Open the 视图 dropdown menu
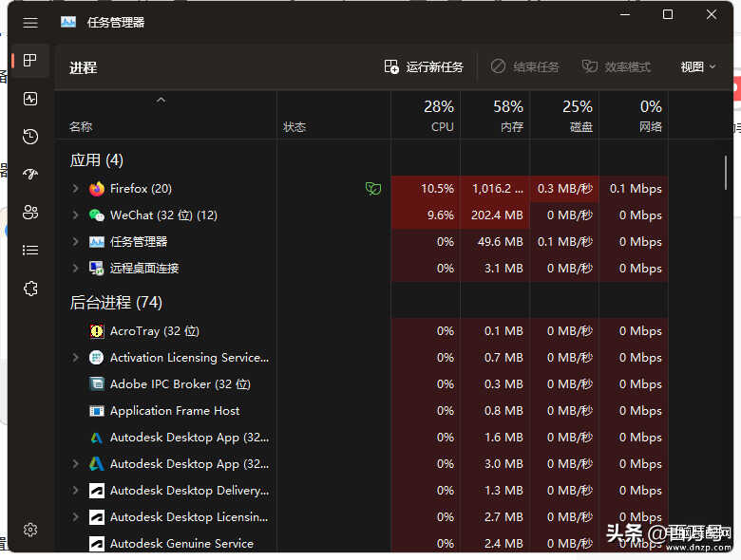 tap(698, 67)
